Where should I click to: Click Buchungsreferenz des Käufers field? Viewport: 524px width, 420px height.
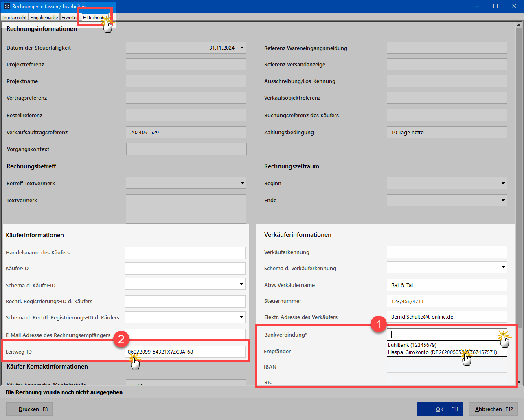pos(447,115)
